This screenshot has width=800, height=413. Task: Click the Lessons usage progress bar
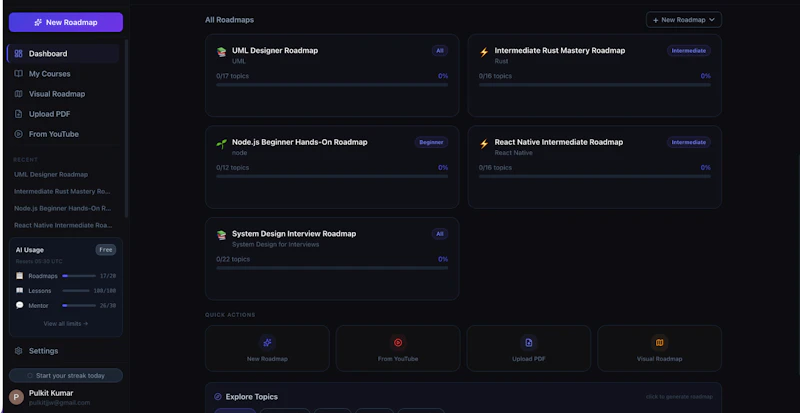click(76, 290)
